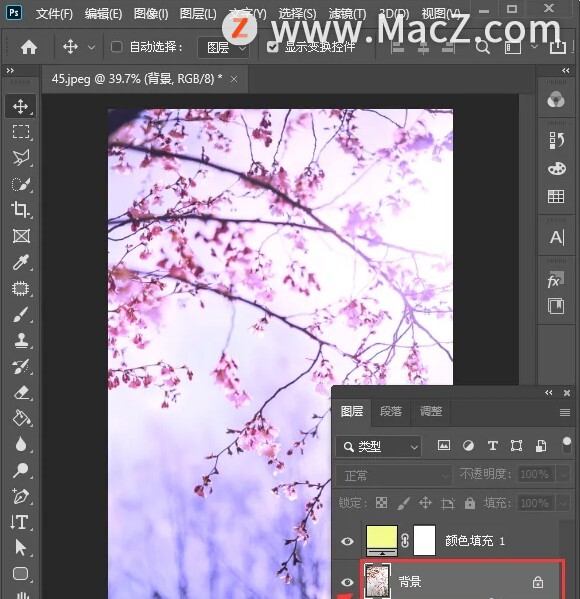Toggle lock transparent pixels
This screenshot has width=580, height=599.
pyautogui.click(x=381, y=503)
